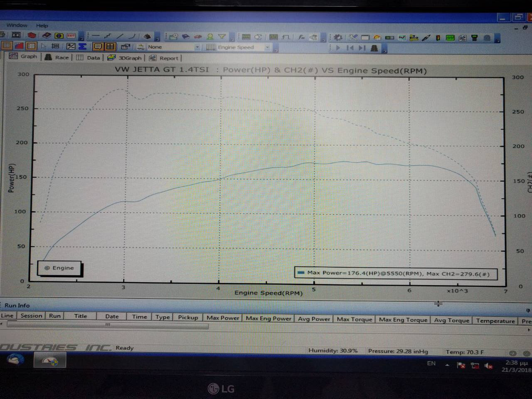
Task: Click the traffic light icon
Action: click(438, 38)
